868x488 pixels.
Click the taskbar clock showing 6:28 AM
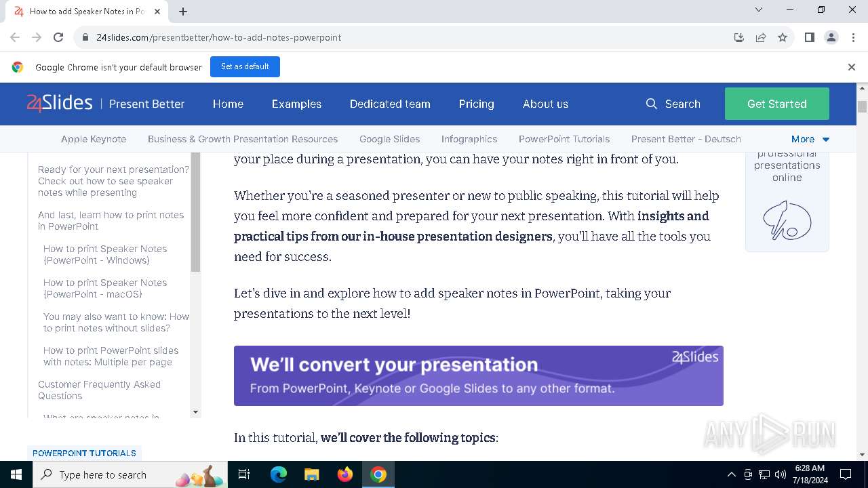click(810, 474)
